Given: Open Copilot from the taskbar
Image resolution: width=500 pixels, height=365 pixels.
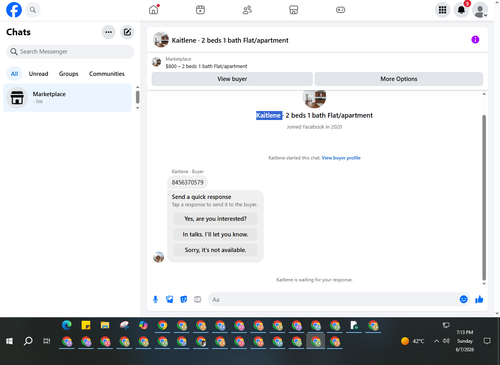Looking at the screenshot, I should [x=143, y=325].
